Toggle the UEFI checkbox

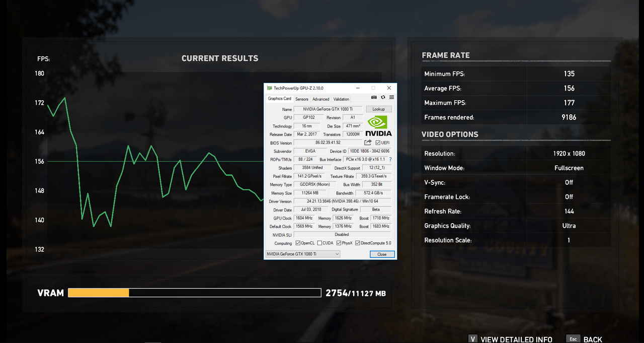point(378,143)
